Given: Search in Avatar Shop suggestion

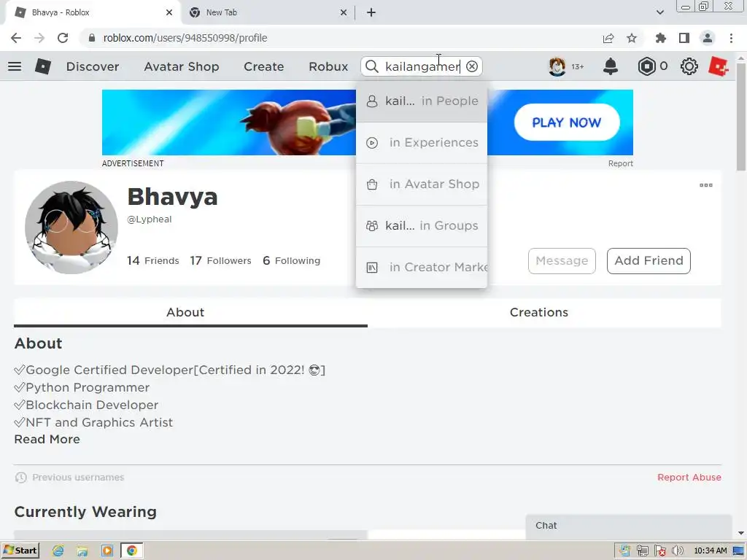Looking at the screenshot, I should point(422,184).
